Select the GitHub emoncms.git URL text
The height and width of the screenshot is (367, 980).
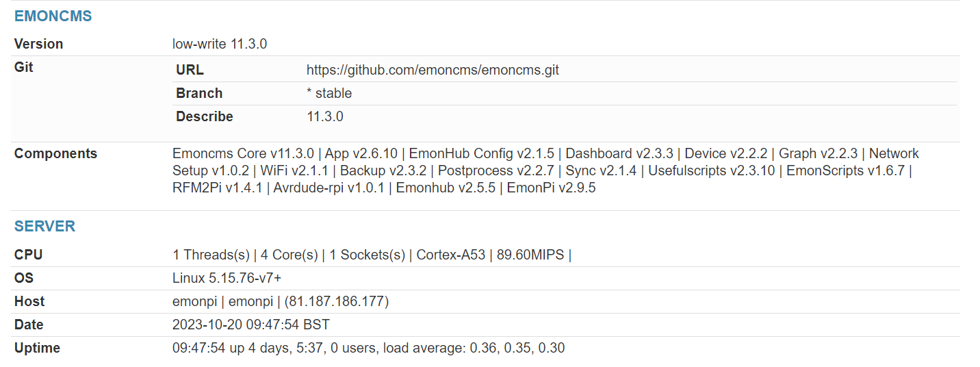(433, 70)
